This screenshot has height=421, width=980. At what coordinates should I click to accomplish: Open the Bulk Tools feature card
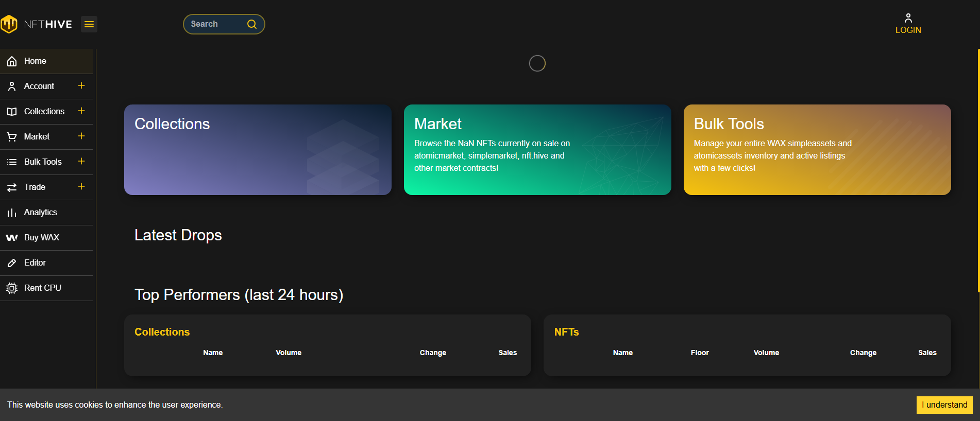click(x=817, y=150)
